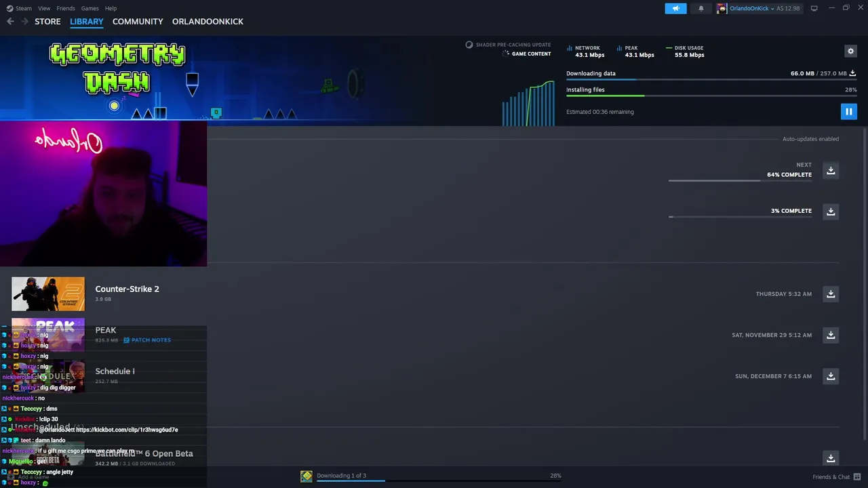
Task: Click the Geometry Dash icon in status bar
Action: point(307,476)
